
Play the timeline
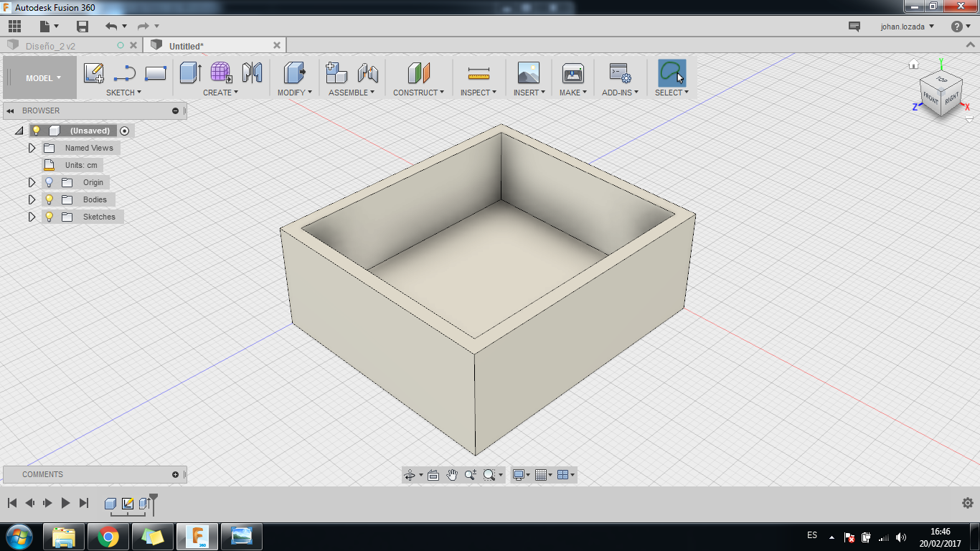click(x=65, y=503)
